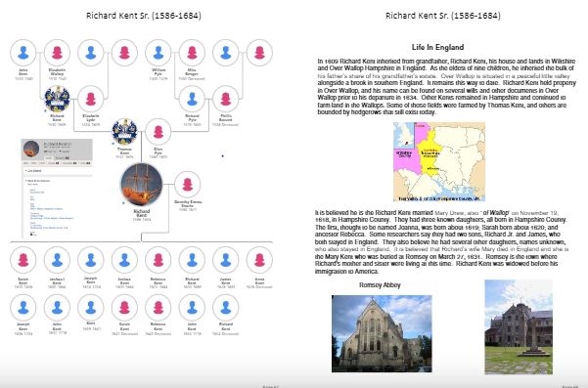Select Richard Pyle's blue avatar icon
This screenshot has height=388, width=588.
[192, 99]
